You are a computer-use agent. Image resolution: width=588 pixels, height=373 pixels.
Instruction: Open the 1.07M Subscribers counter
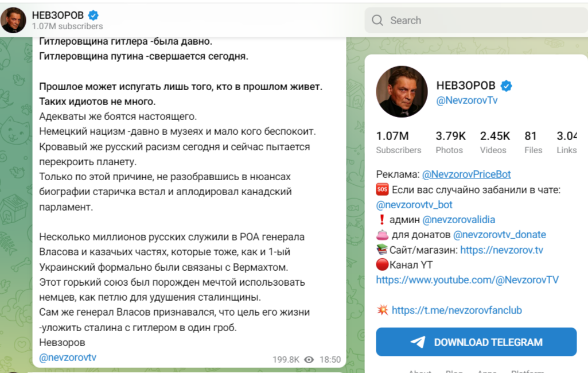click(x=398, y=142)
